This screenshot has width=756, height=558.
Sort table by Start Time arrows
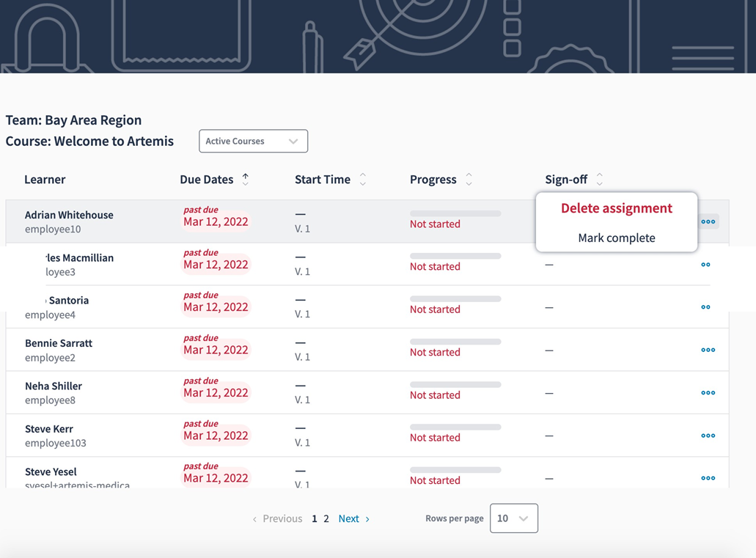(x=362, y=180)
